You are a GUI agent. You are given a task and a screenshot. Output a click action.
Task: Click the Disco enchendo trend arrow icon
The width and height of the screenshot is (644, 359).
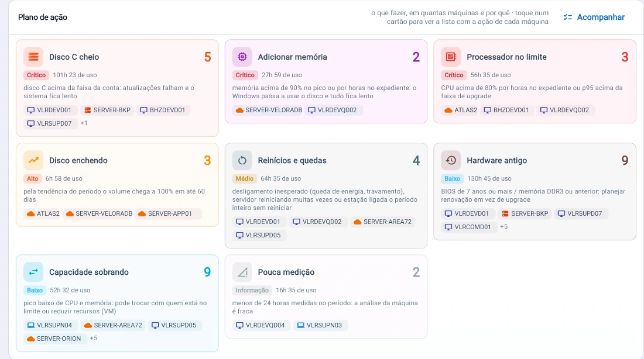[33, 160]
